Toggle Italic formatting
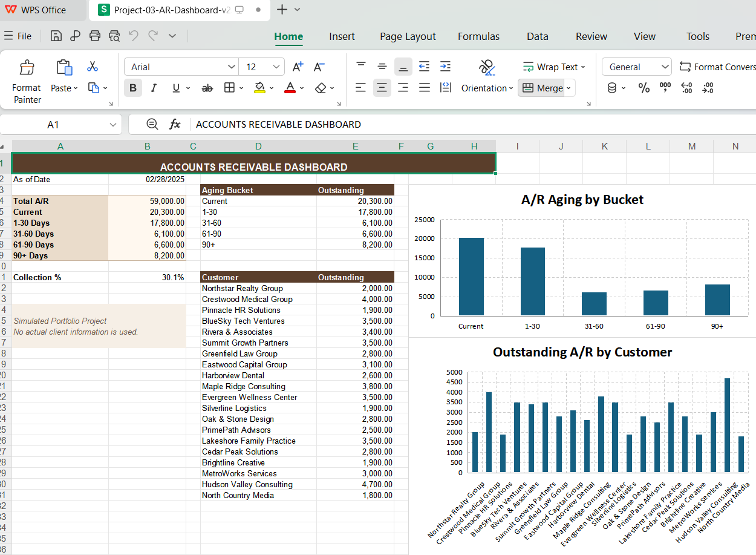The height and width of the screenshot is (555, 756). click(154, 88)
